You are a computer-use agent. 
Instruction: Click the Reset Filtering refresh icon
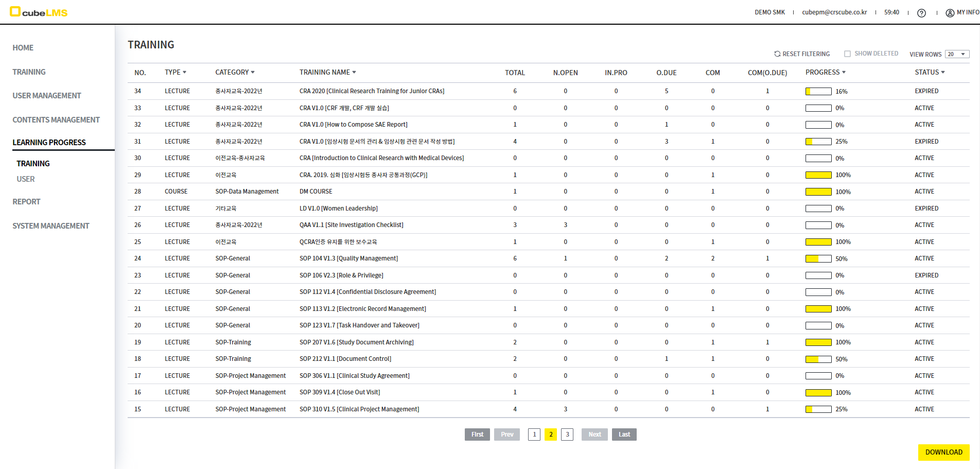click(777, 54)
